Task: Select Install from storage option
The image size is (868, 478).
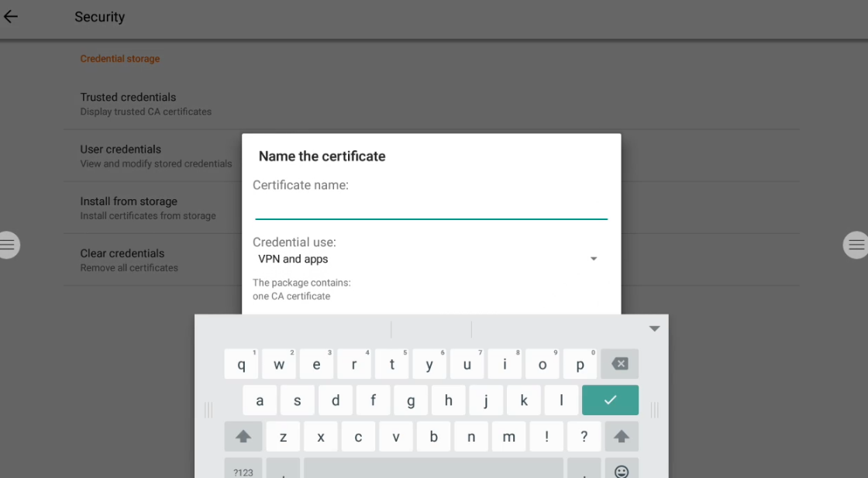Action: coord(129,208)
